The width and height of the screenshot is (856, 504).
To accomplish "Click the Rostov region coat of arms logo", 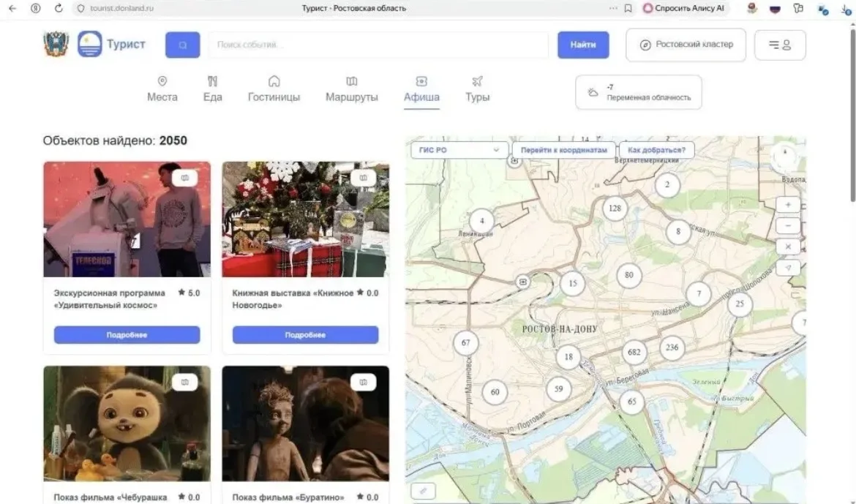I will [56, 44].
